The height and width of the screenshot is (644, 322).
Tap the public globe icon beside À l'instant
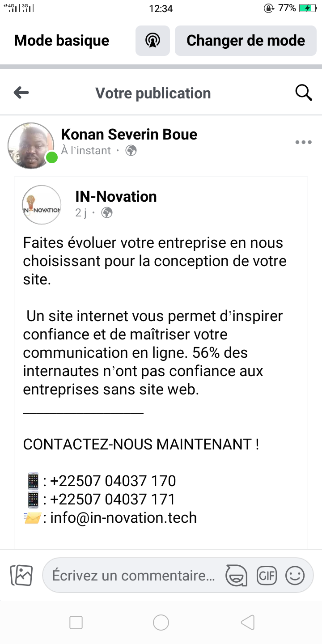coord(131,151)
